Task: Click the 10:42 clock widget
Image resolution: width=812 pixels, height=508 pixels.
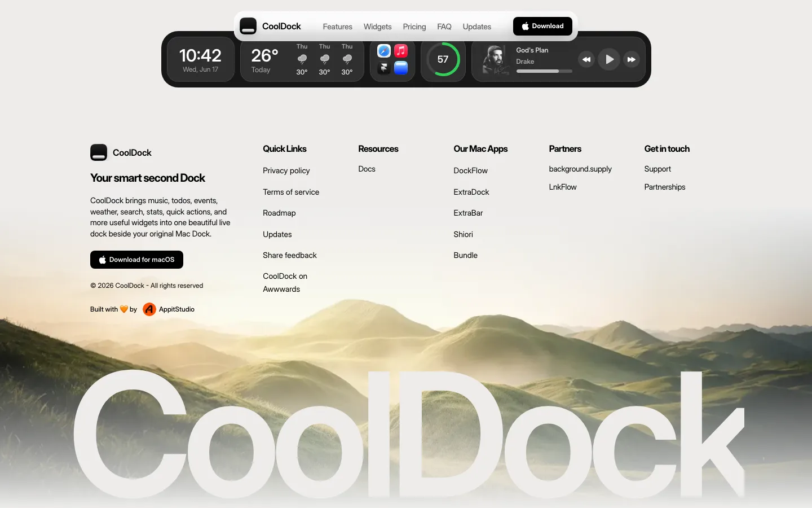Action: tap(201, 59)
